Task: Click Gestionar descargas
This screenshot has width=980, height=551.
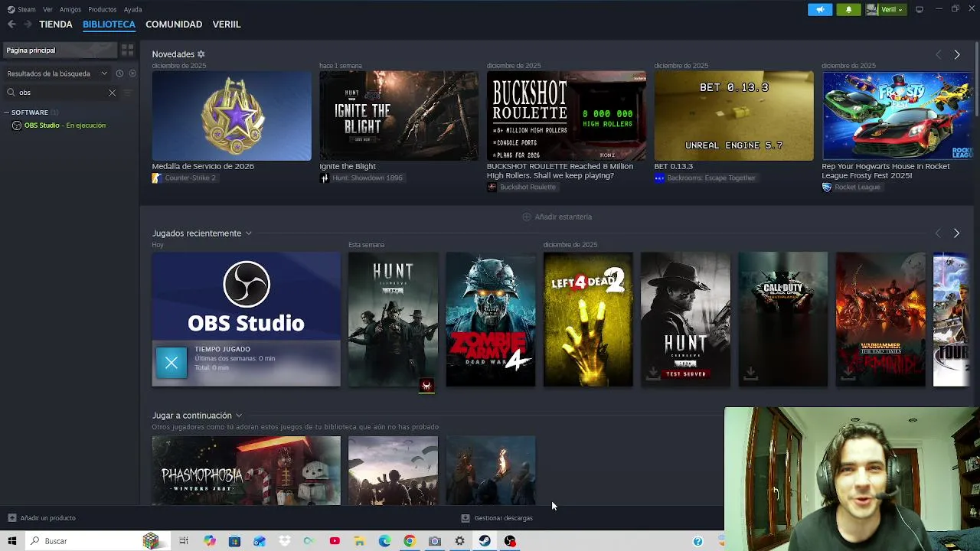Action: [497, 518]
